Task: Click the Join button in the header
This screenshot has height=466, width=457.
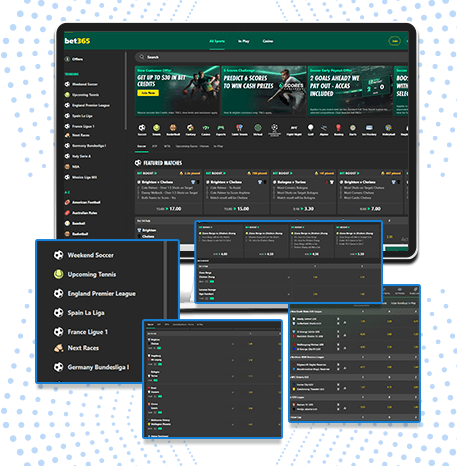Action: pos(395,41)
